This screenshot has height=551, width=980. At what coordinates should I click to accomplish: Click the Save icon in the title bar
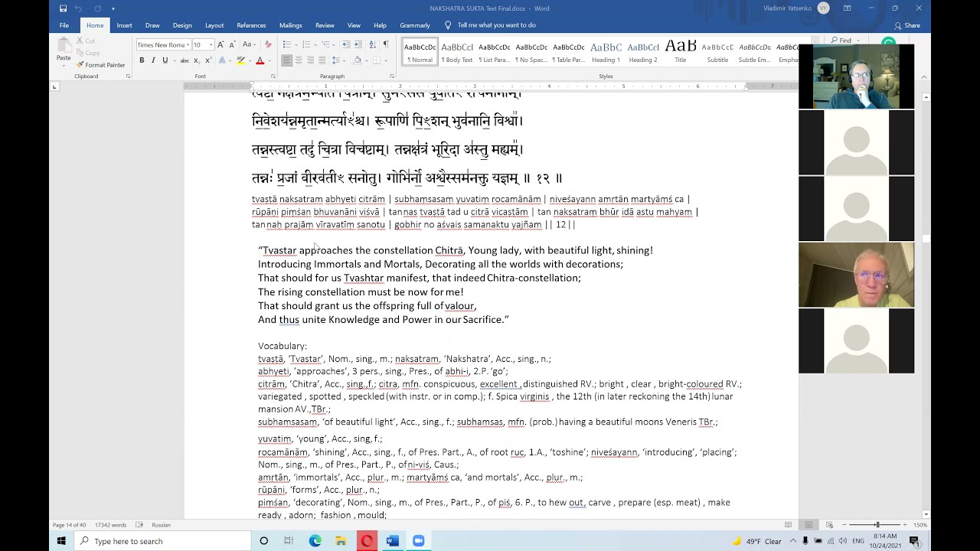(x=63, y=8)
